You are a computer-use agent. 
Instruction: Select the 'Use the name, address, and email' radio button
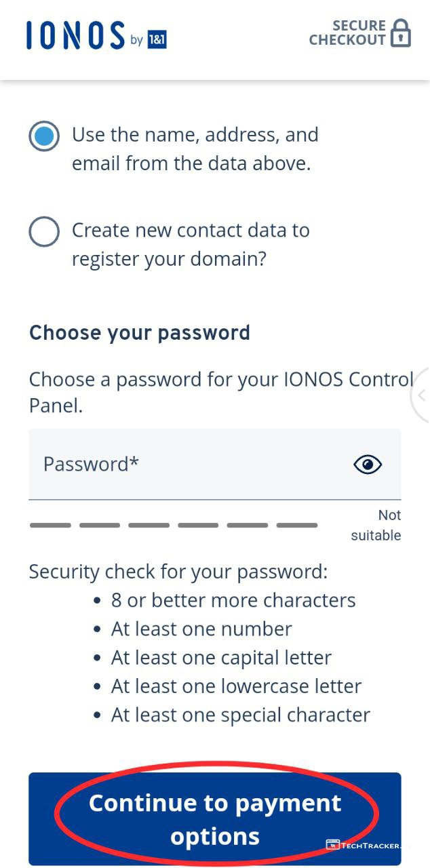(x=44, y=136)
